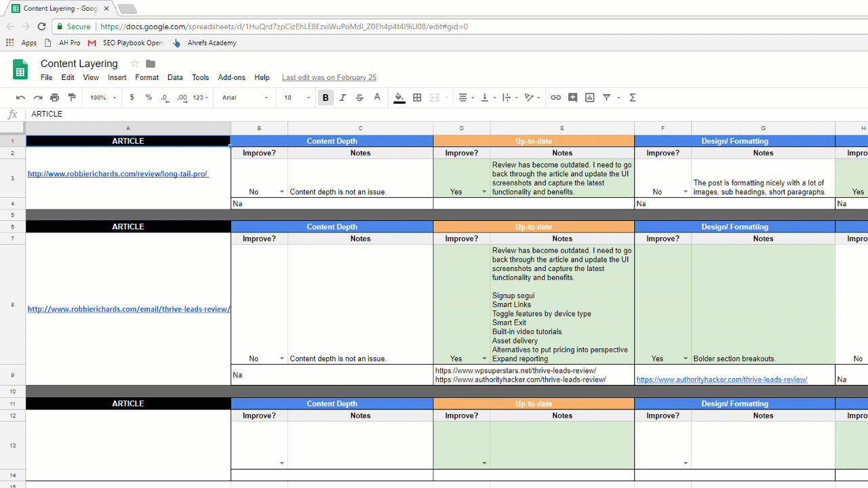This screenshot has height=488, width=868.
Task: Insert a comment using toolbar icon
Action: click(572, 98)
